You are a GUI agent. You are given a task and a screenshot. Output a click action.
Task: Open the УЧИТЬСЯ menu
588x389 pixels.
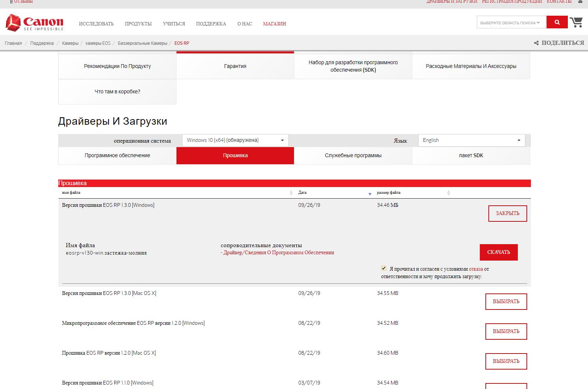[x=174, y=24]
